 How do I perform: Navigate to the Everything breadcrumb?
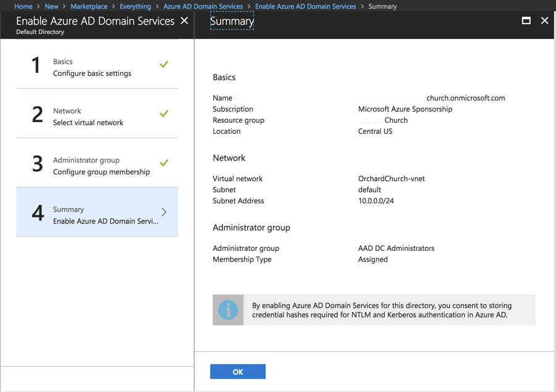point(135,6)
